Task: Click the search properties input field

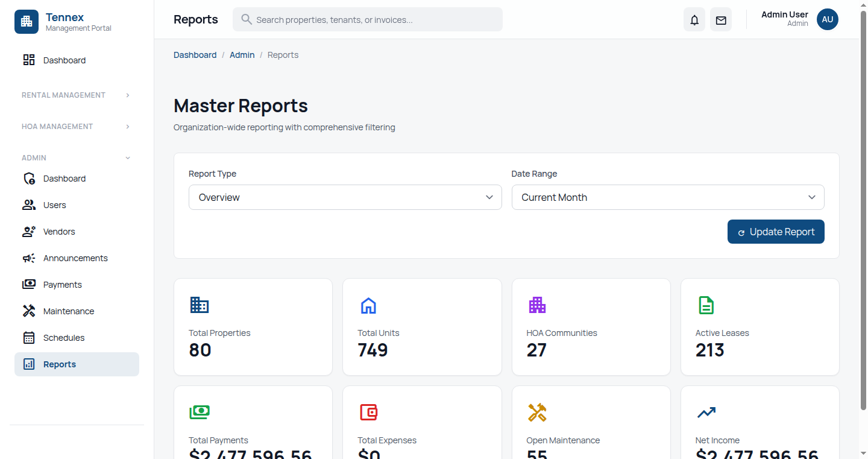Action: click(368, 19)
